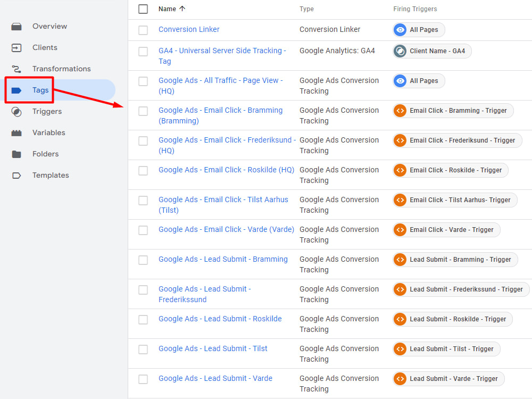Open the Triggers section

[47, 112]
